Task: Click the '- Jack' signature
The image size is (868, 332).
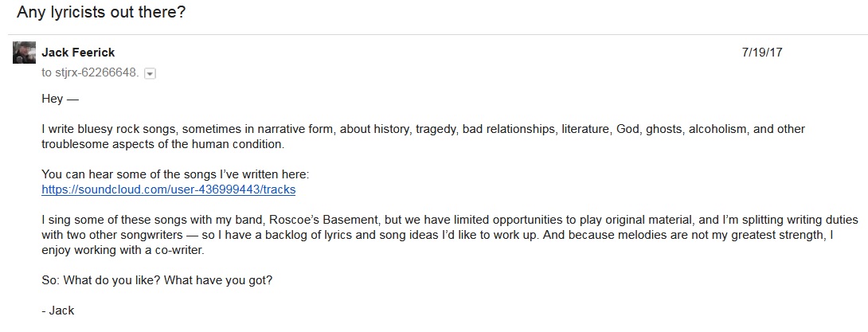Action: pyautogui.click(x=57, y=311)
